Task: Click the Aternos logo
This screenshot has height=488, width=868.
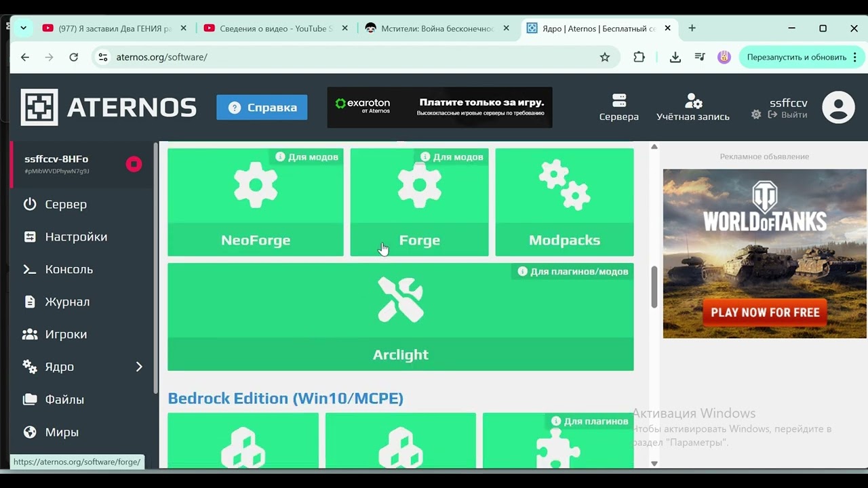Action: (108, 107)
